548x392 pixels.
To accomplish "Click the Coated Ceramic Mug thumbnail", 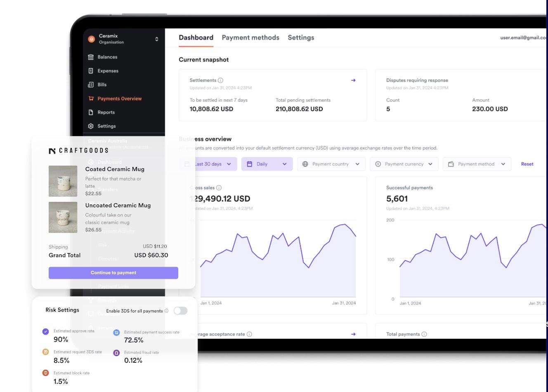I will click(x=63, y=181).
